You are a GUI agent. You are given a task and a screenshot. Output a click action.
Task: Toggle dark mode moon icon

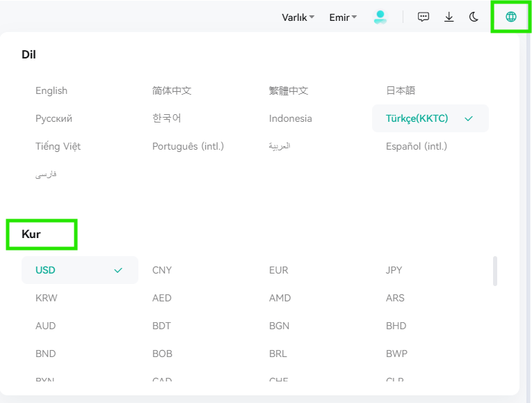coord(474,17)
